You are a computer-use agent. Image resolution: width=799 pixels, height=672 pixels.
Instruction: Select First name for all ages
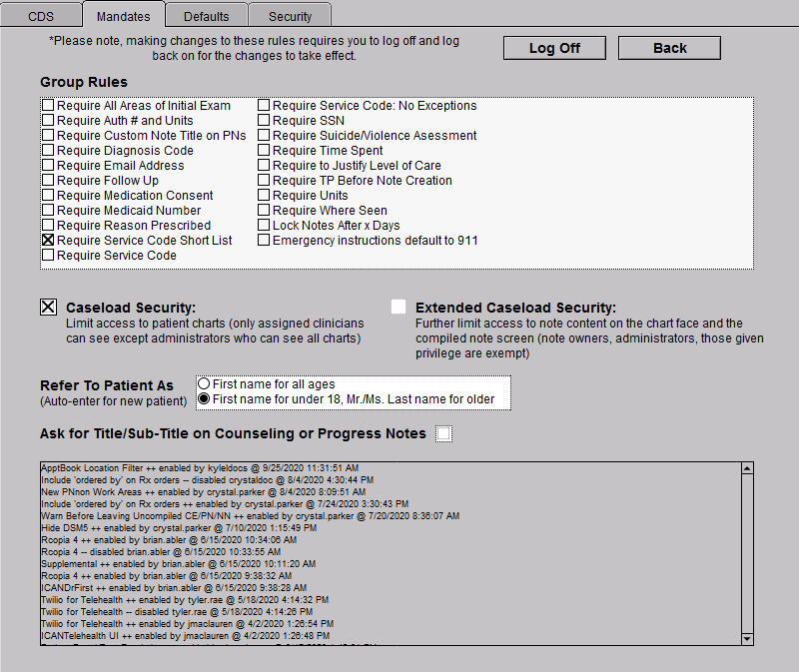205,384
